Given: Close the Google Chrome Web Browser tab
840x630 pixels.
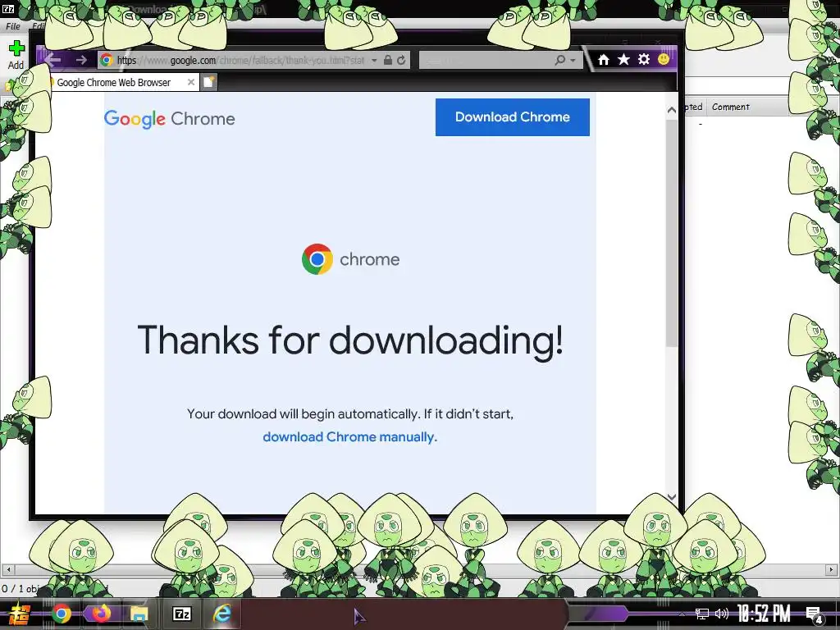Looking at the screenshot, I should tap(190, 82).
